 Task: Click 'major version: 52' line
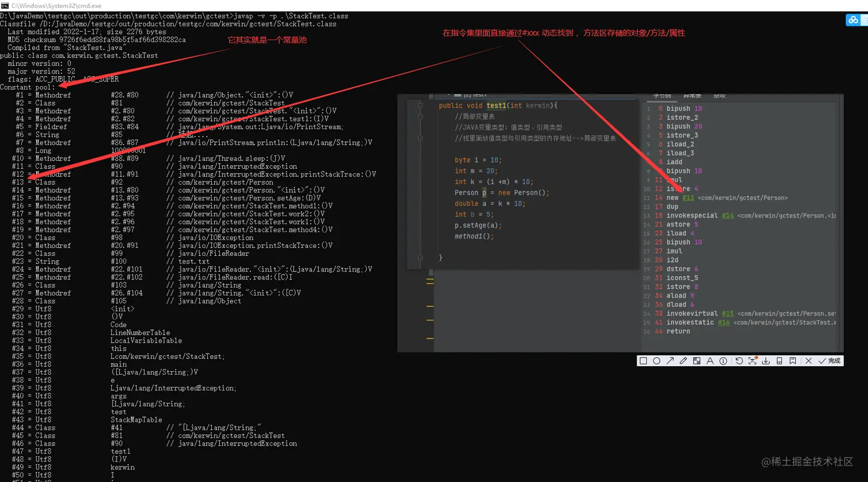pos(41,71)
